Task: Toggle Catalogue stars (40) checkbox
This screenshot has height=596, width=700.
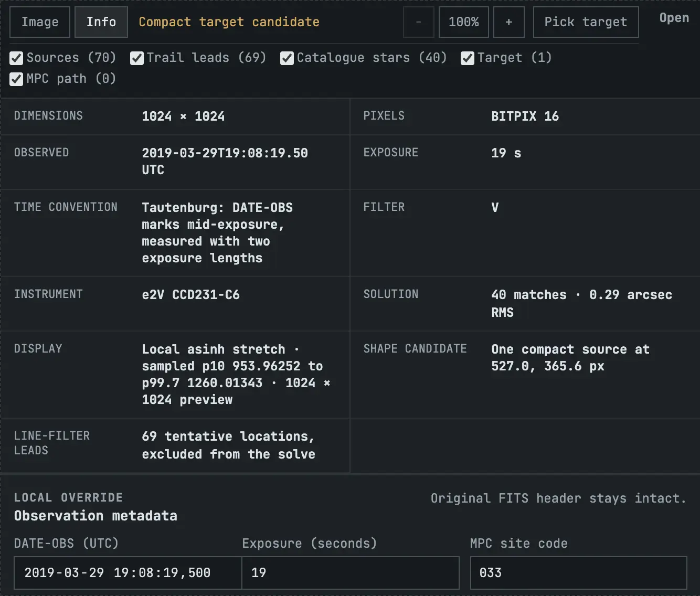Action: point(287,58)
